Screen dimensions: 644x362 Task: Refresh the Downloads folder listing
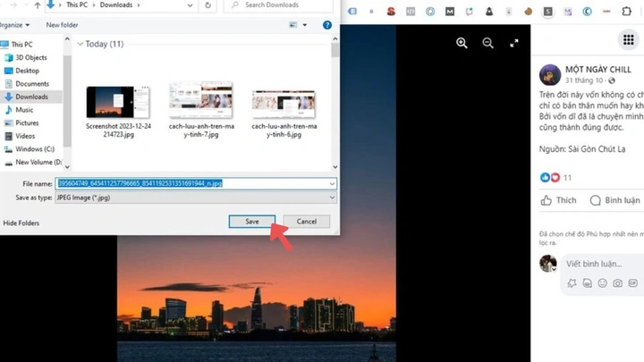point(208,5)
